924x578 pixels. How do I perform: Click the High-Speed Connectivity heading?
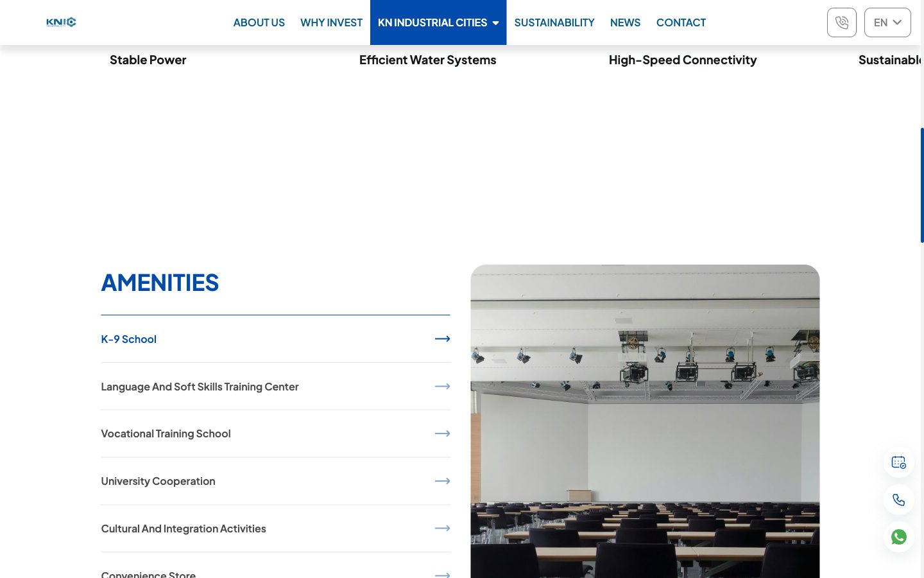pyautogui.click(x=683, y=60)
